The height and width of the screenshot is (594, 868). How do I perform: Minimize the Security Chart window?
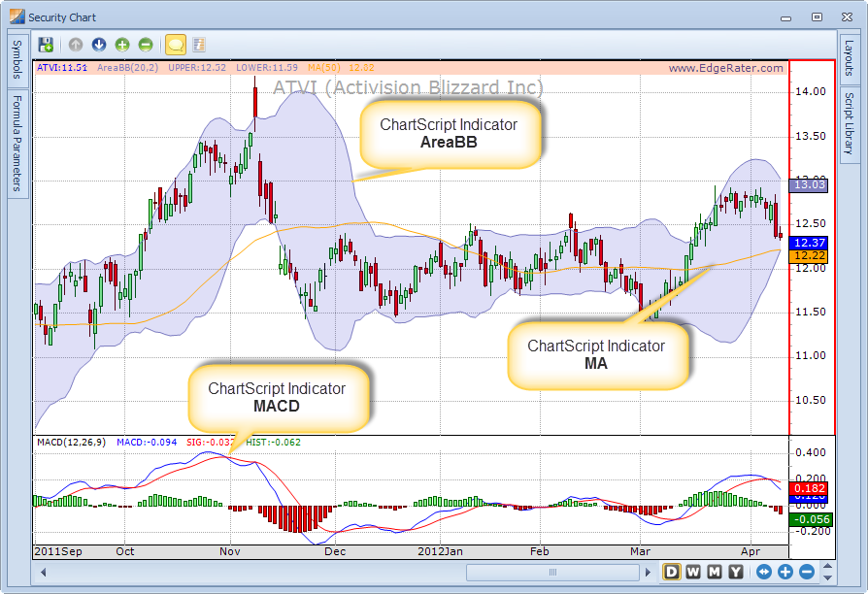[x=786, y=18]
